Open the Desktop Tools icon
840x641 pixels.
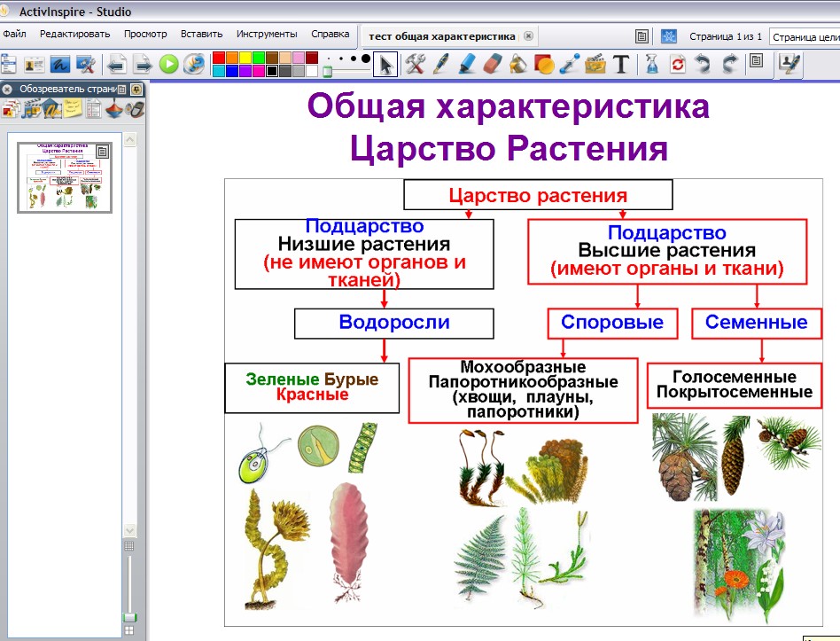click(86, 65)
